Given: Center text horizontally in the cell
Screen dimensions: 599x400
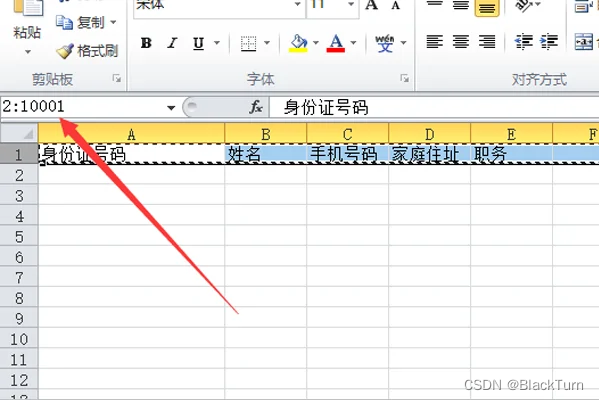Looking at the screenshot, I should [461, 41].
